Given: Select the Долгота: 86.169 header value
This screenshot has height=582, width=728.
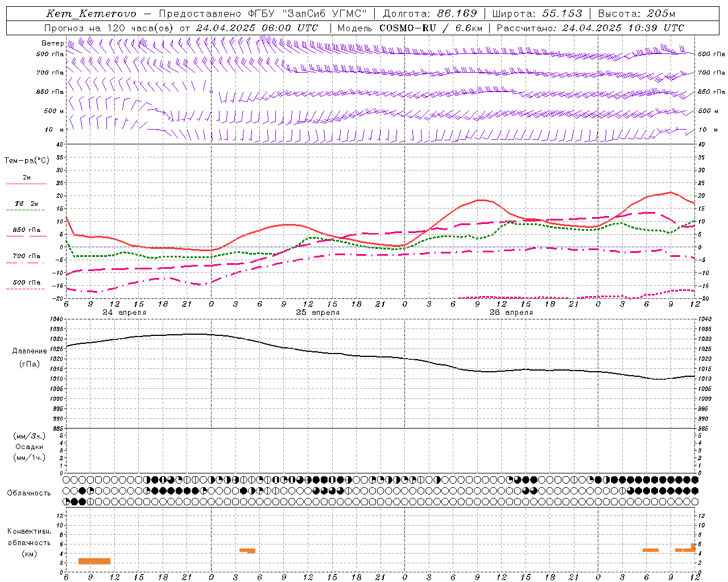Looking at the screenshot, I should click(x=430, y=14).
